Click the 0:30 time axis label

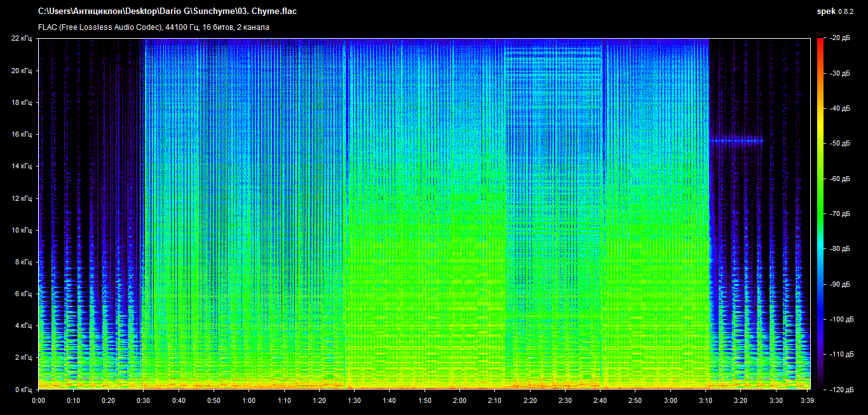click(144, 401)
